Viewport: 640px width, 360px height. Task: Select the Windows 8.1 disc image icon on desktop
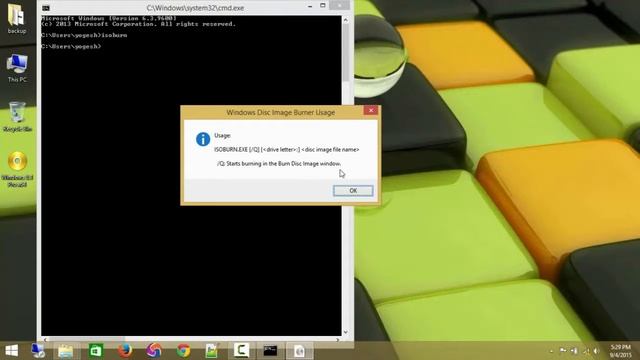(x=17, y=169)
